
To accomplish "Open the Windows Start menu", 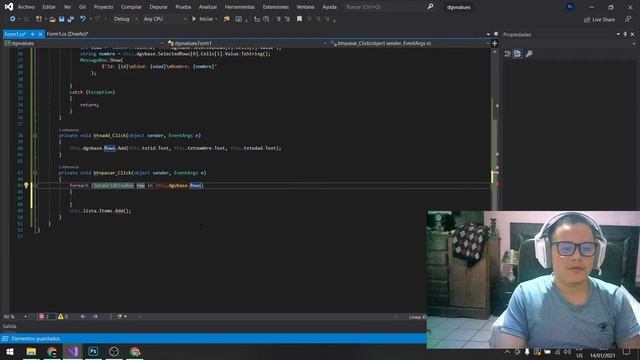I will 10,351.
